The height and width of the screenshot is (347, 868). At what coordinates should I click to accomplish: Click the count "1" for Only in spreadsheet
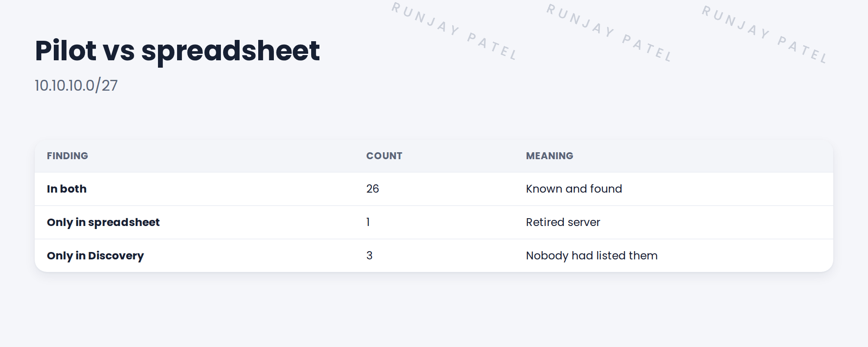(x=368, y=222)
